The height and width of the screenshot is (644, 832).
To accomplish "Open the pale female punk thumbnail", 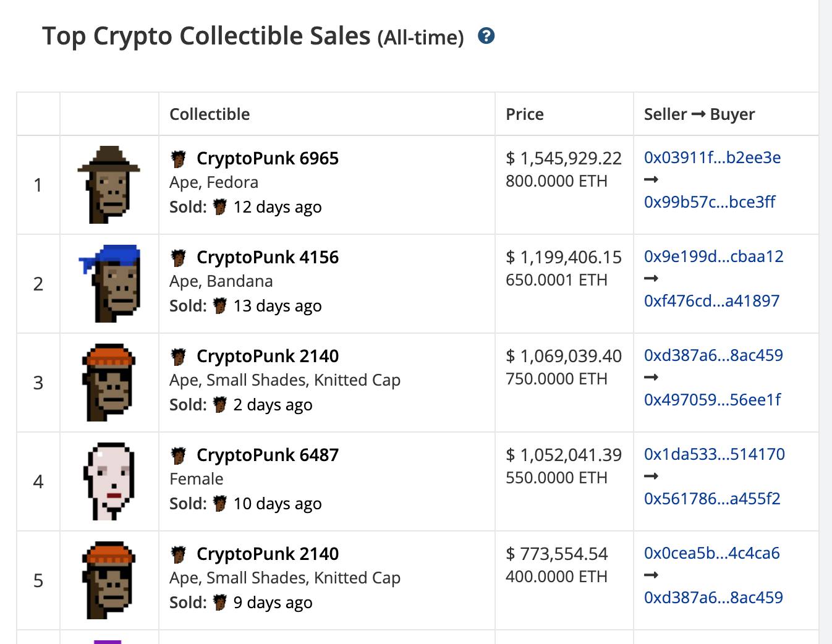I will tap(109, 481).
